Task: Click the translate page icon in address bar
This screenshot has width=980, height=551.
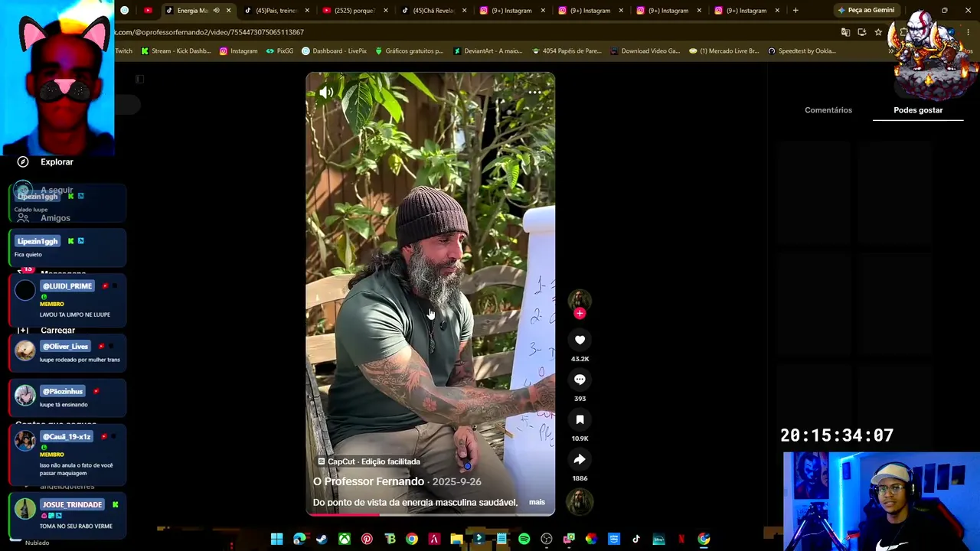Action: tap(845, 32)
